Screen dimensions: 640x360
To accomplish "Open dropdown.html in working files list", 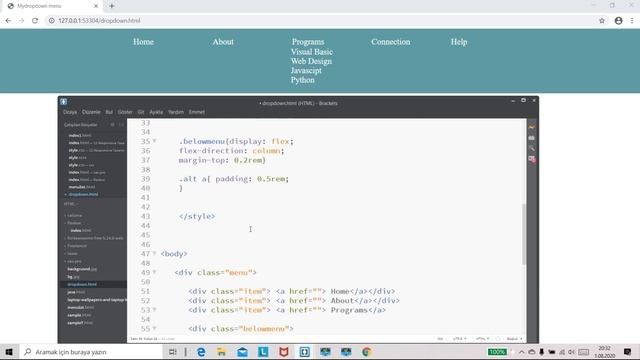I will click(83, 194).
